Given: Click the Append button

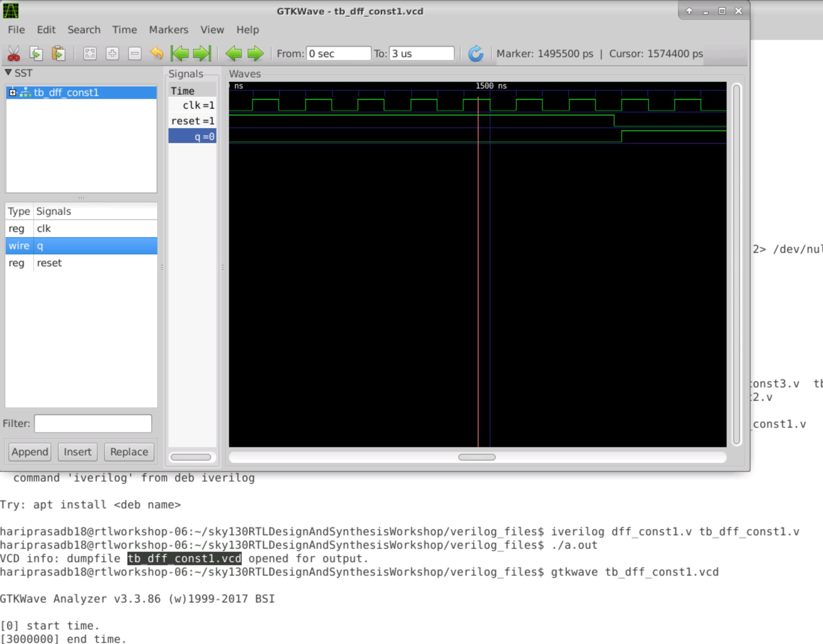Looking at the screenshot, I should pyautogui.click(x=30, y=452).
